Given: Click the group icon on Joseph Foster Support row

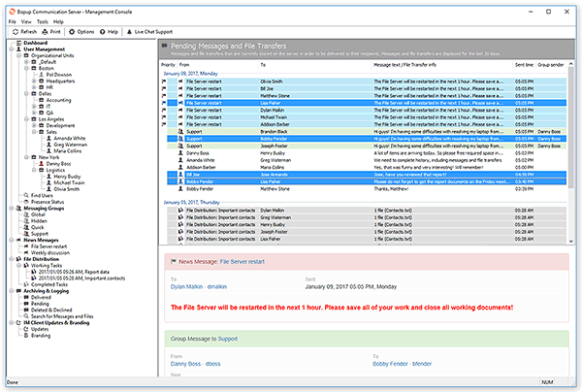Looking at the screenshot, I should [180, 146].
